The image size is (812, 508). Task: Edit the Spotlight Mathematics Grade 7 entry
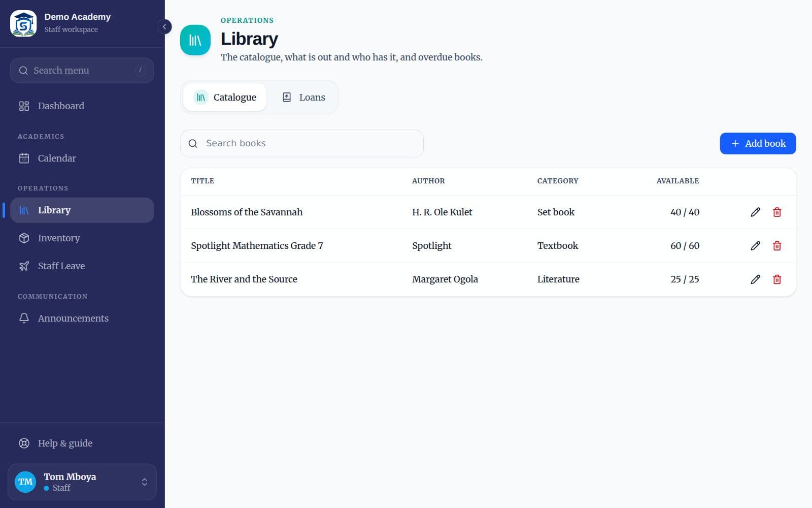click(755, 246)
